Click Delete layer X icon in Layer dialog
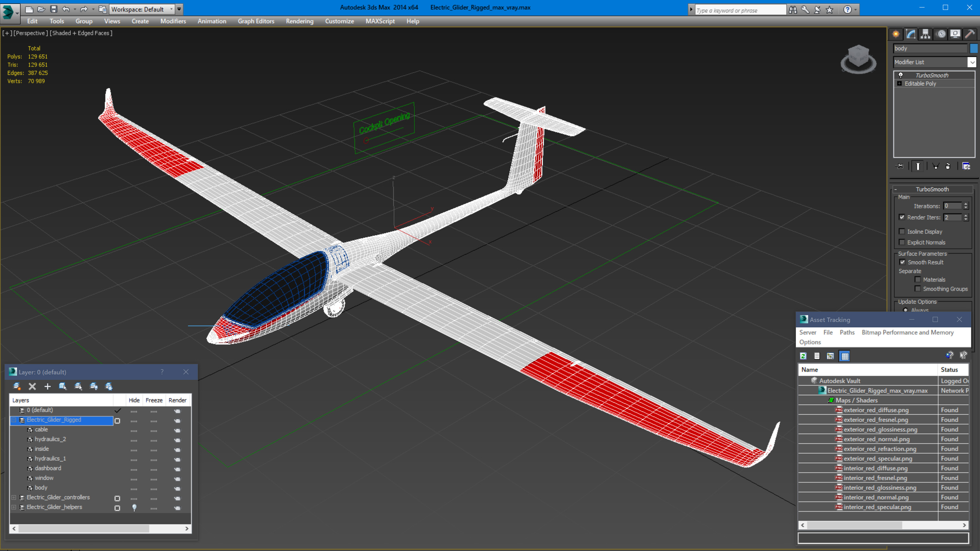Viewport: 980px width, 551px height. click(32, 387)
